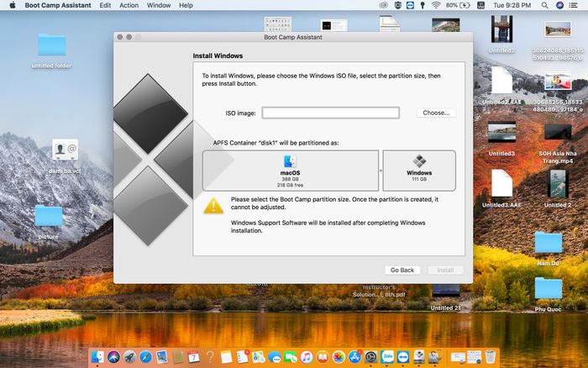The width and height of the screenshot is (588, 368).
Task: Click the Wi-Fi status icon
Action: pos(435,5)
